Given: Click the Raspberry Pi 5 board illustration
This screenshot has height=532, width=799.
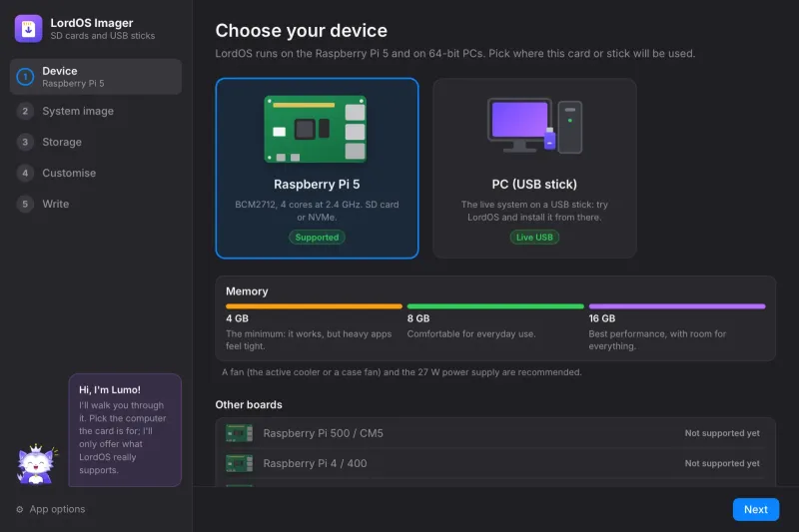Looking at the screenshot, I should [x=316, y=130].
